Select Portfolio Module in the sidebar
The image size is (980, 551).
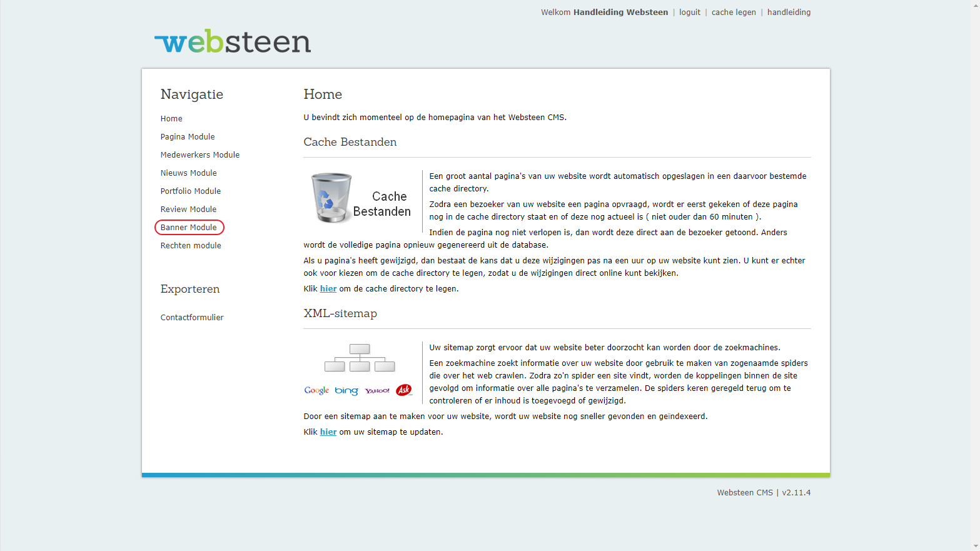point(191,191)
